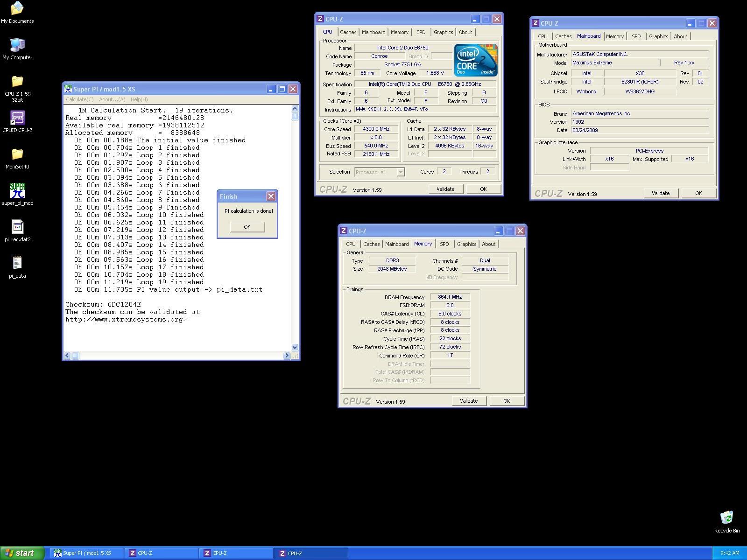Select pi_rec.dat2 file icon
This screenshot has height=560, width=747.
pos(17,231)
